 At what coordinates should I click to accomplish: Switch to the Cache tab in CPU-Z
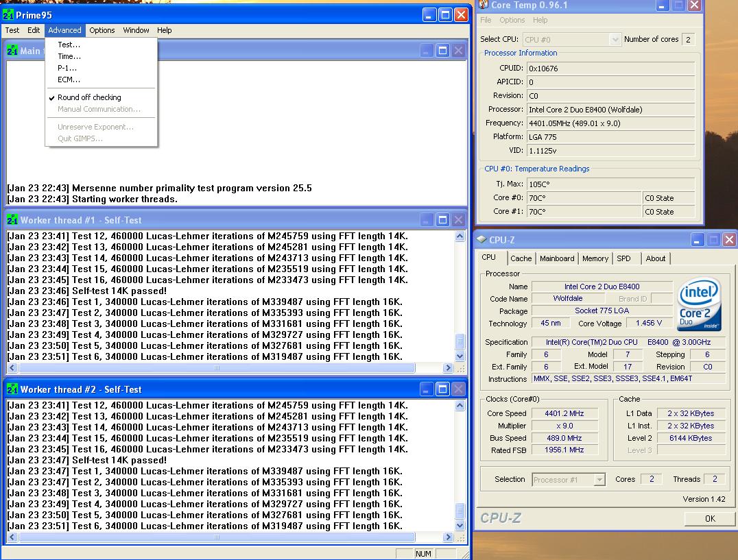tap(521, 258)
